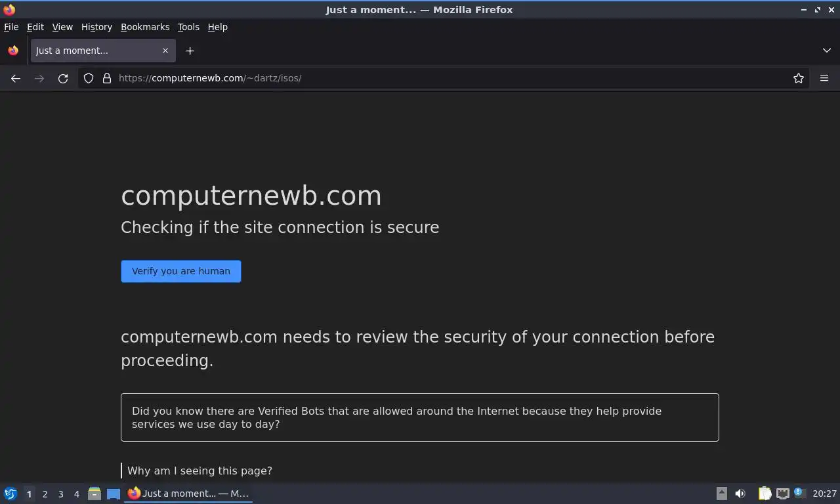The width and height of the screenshot is (840, 504).
Task: Expand the list all tabs dropdown
Action: 827,51
